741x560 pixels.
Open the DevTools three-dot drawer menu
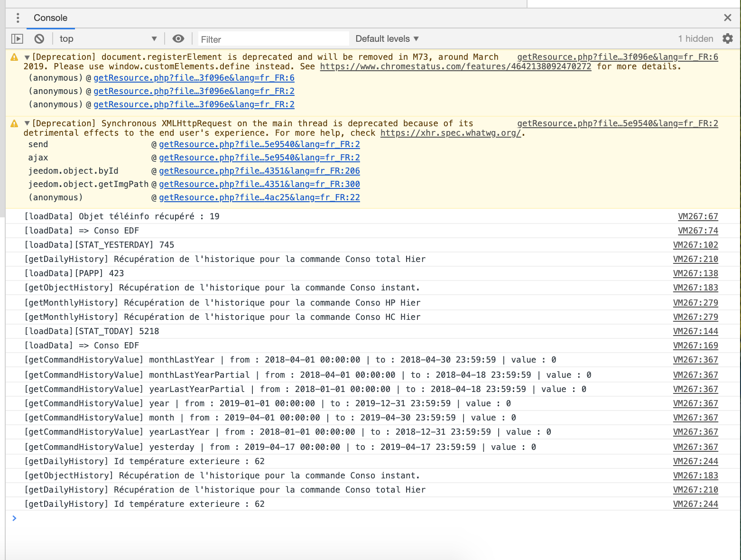coord(18,18)
